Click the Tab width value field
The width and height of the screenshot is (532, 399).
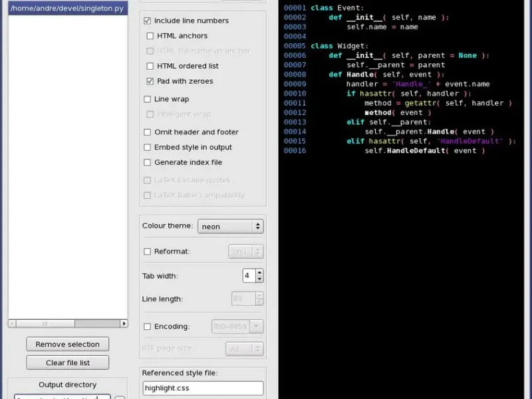click(249, 275)
